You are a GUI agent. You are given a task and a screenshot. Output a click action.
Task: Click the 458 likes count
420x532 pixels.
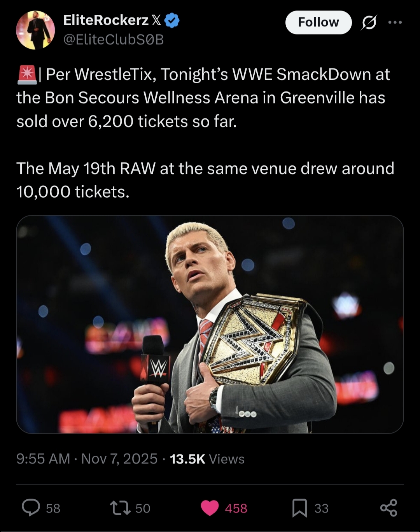click(x=236, y=508)
